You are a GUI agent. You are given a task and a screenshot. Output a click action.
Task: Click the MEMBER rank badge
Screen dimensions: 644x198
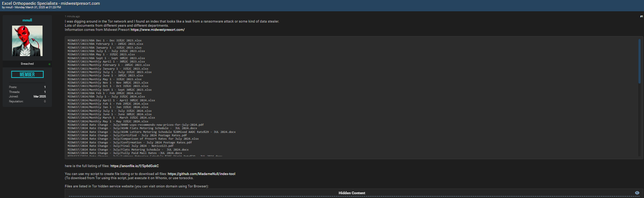[27, 75]
